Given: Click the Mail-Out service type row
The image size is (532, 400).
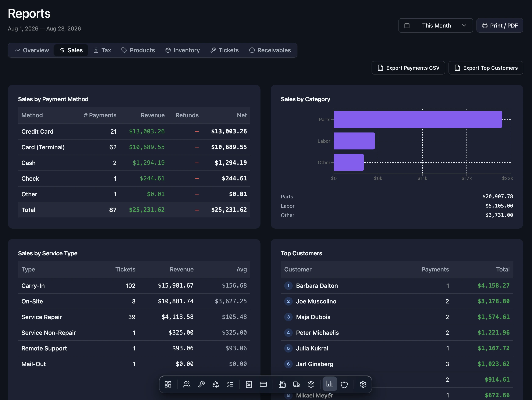Looking at the screenshot, I should 134,364.
